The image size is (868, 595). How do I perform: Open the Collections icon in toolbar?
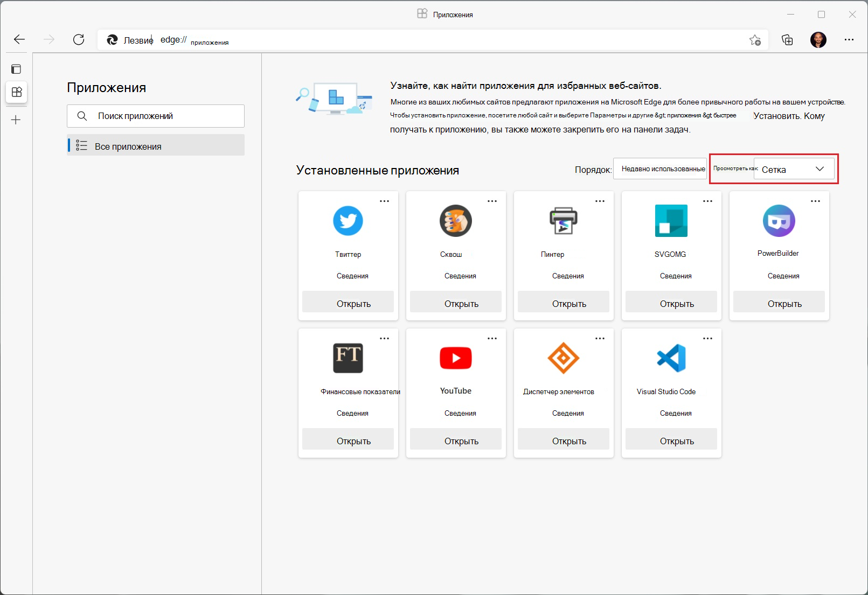tap(787, 40)
